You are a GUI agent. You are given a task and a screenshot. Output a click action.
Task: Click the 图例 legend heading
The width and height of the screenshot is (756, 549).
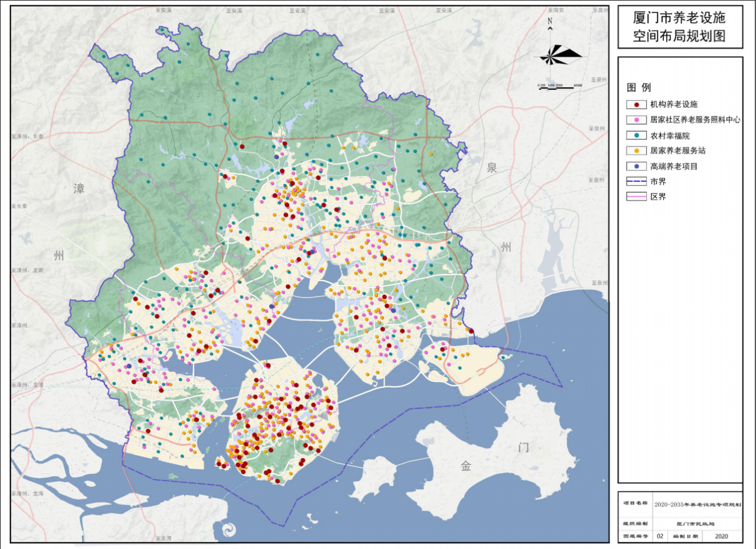pos(638,87)
